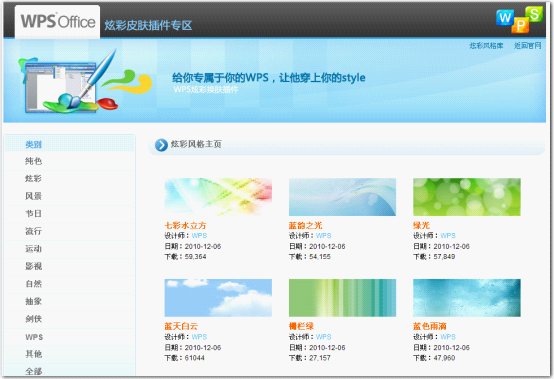Screen dimensions: 554x379
Task: Select the 纯色 category
Action: 34,161
